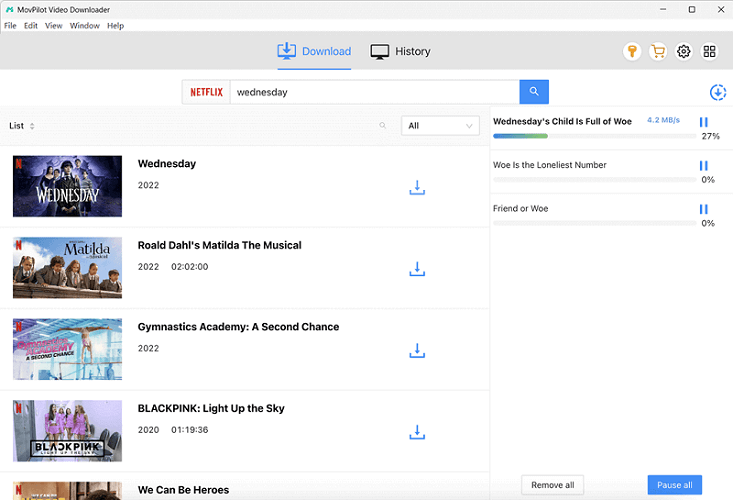This screenshot has width=733, height=500.
Task: Toggle the List view sort arrows
Action: coord(32,126)
